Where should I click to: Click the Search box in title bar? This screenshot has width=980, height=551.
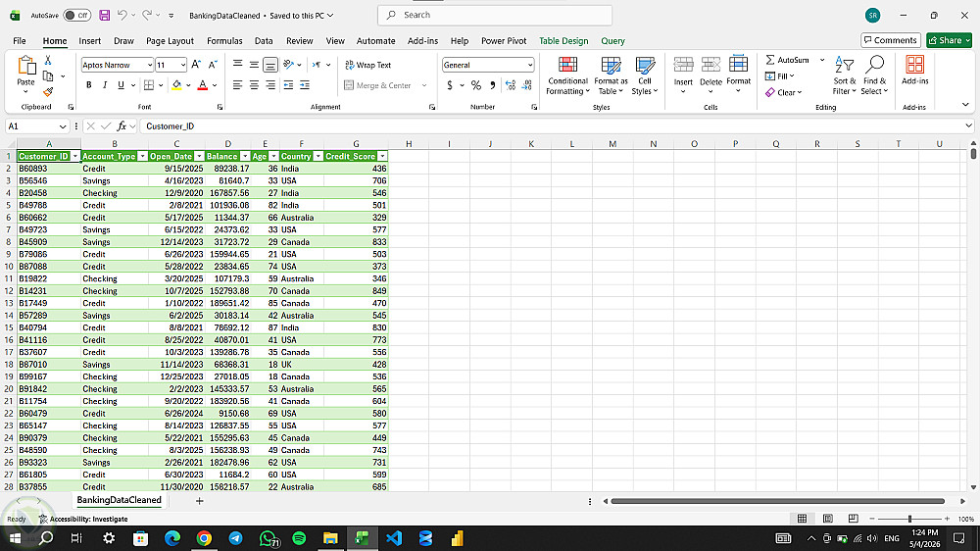pos(495,15)
